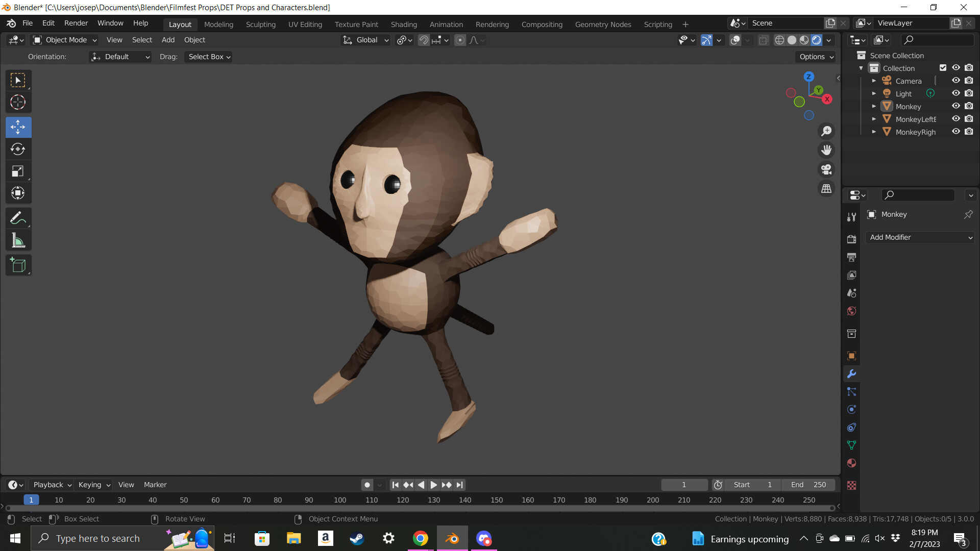Open the Add Modifier dropdown
The height and width of the screenshot is (551, 980).
coord(919,237)
